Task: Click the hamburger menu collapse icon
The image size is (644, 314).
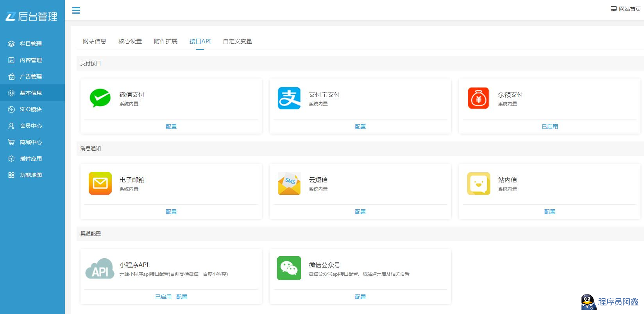Action: click(76, 10)
